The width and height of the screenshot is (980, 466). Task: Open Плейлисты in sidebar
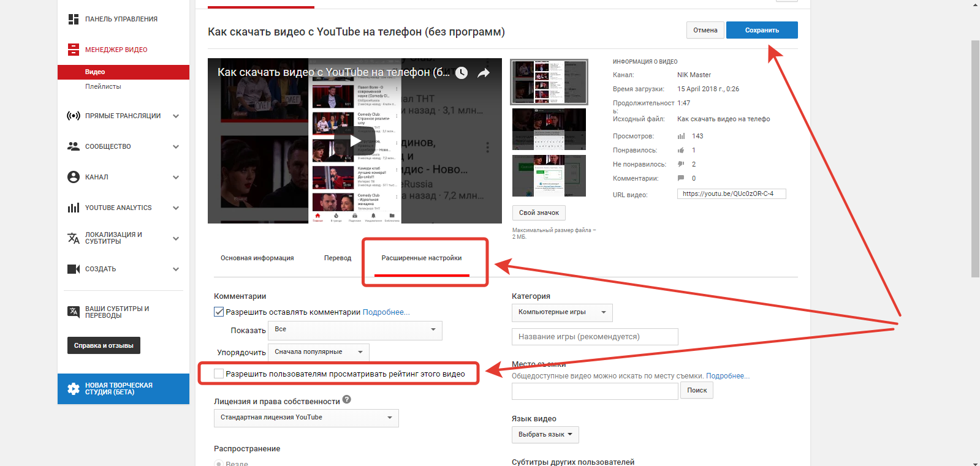(x=103, y=86)
